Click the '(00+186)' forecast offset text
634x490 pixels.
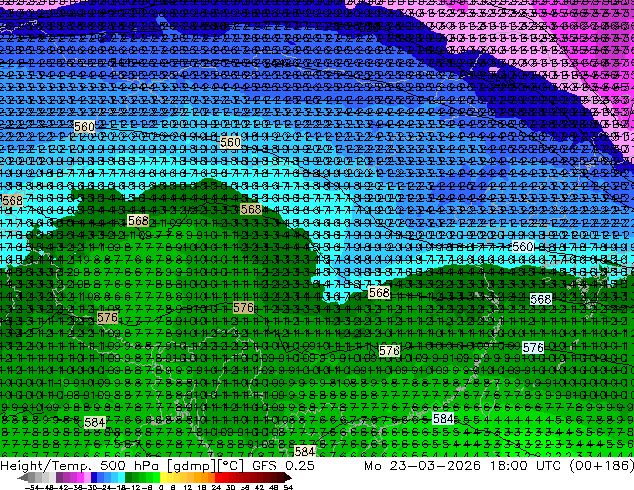[601, 465]
